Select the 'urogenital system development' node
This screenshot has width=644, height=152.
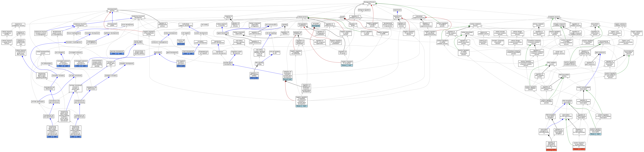(x=236, y=52)
